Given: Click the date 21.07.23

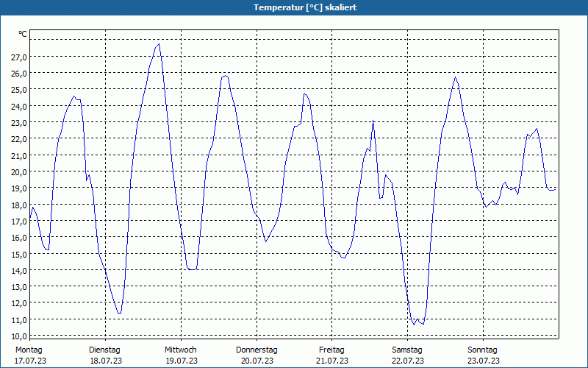Looking at the screenshot, I should tap(332, 361).
